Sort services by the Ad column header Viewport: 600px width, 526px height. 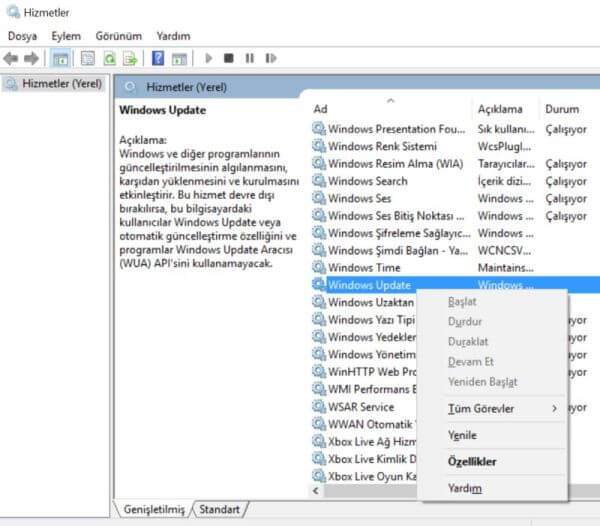pyautogui.click(x=388, y=108)
